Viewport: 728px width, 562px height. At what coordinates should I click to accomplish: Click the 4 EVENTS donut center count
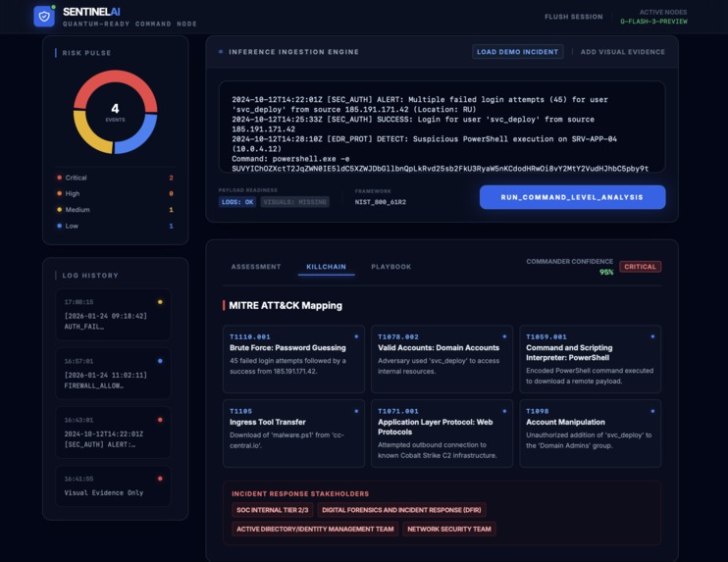(115, 112)
